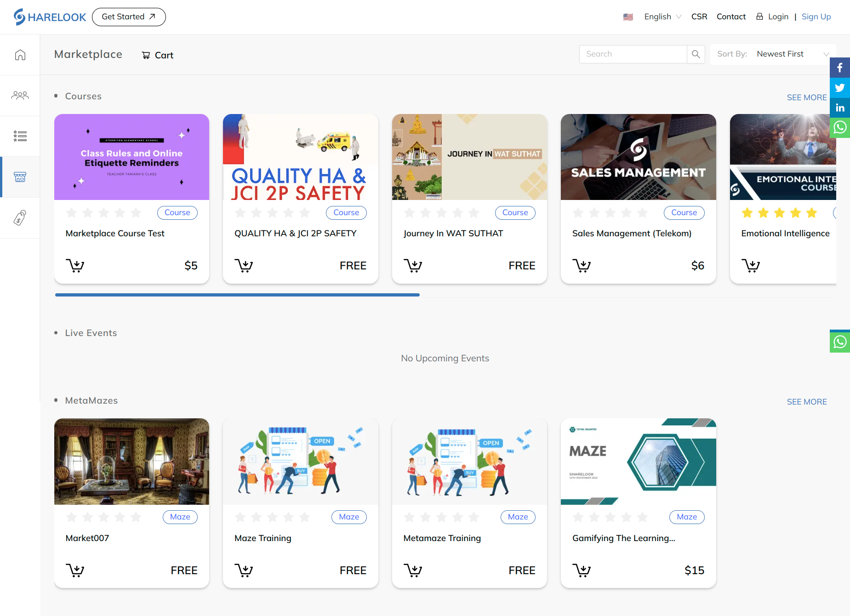Open the Home icon in sidebar
Image resolution: width=850 pixels, height=616 pixels.
(20, 55)
